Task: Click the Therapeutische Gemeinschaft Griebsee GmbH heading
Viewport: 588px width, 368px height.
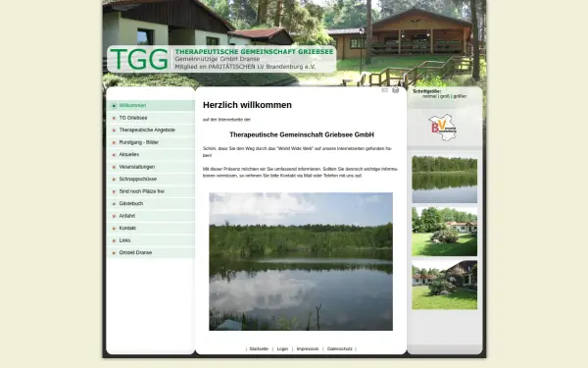Action: tap(302, 134)
